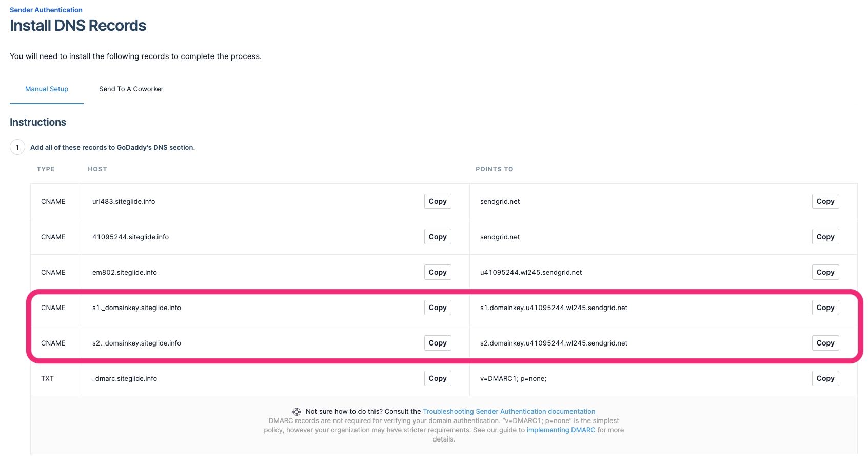This screenshot has height=460, width=868.
Task: Copy the u41095244.wl245.sendgrid.net value
Action: pyautogui.click(x=825, y=272)
